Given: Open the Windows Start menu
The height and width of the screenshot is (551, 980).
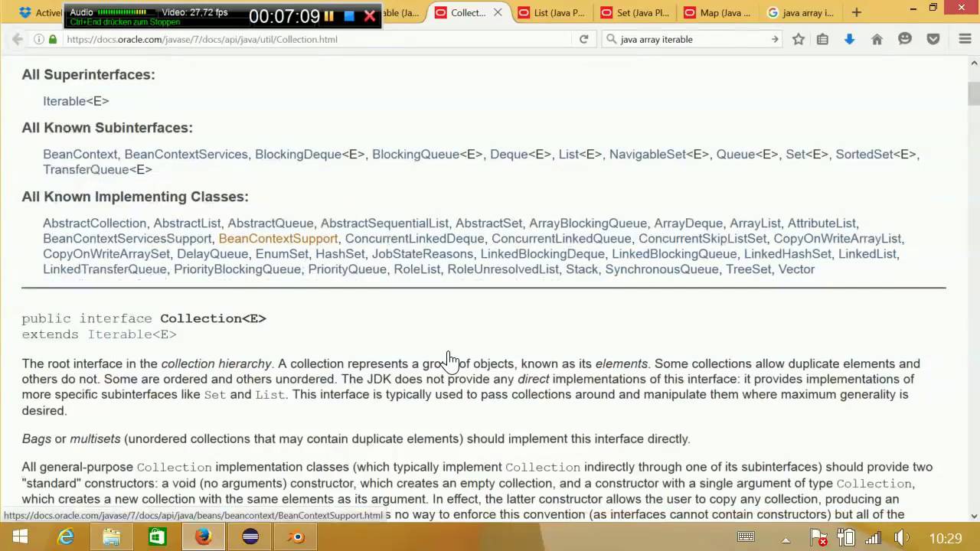Looking at the screenshot, I should (20, 537).
